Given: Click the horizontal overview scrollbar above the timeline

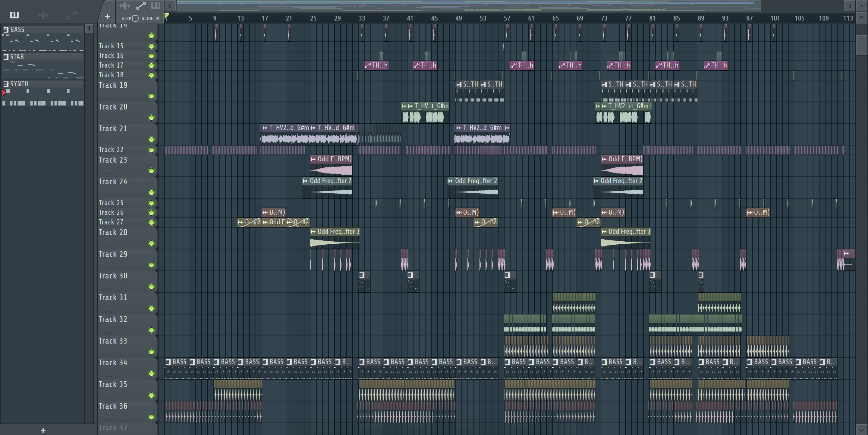Looking at the screenshot, I should pyautogui.click(x=469, y=5).
